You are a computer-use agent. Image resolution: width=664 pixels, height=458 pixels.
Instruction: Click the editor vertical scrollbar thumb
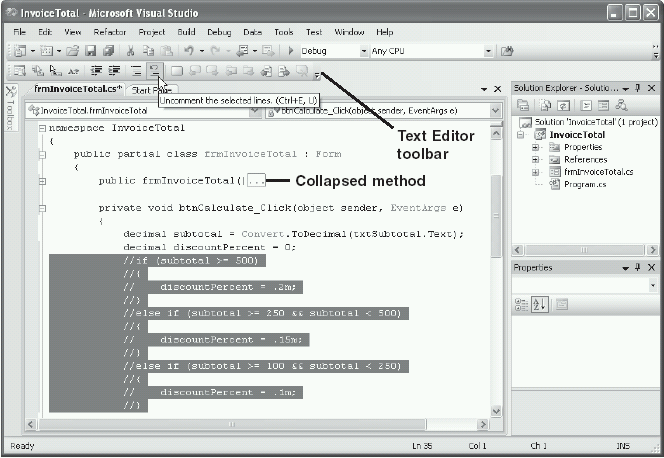click(496, 215)
